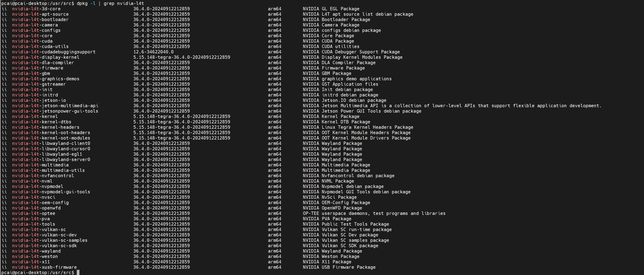Click the nvidia-l4t-xusb-firmware package name
The width and height of the screenshot is (644, 275).
[44, 267]
